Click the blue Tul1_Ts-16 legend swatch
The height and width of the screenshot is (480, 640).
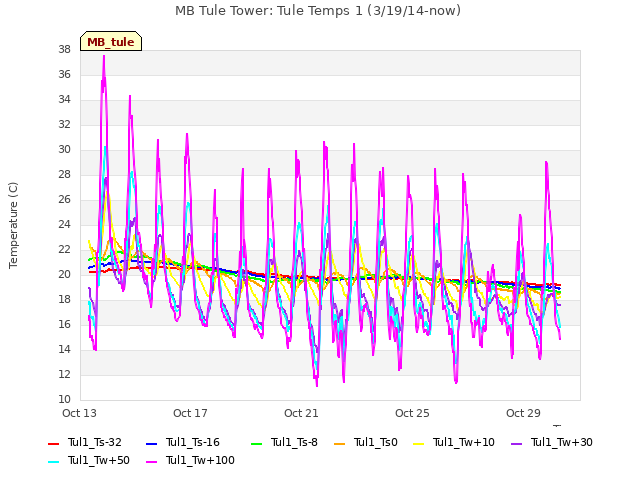[152, 443]
